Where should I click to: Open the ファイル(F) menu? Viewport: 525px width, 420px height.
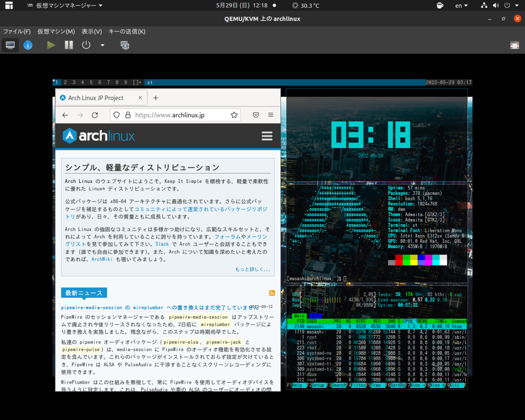pos(17,31)
